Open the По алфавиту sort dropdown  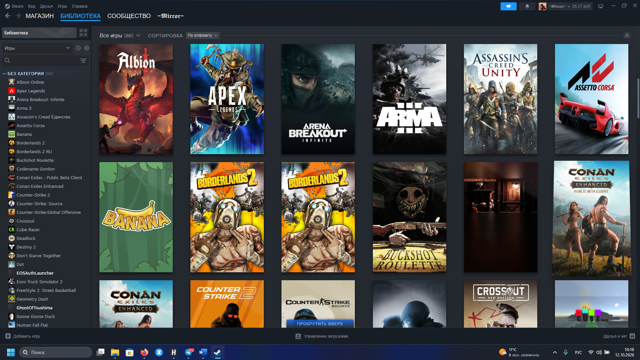202,36
